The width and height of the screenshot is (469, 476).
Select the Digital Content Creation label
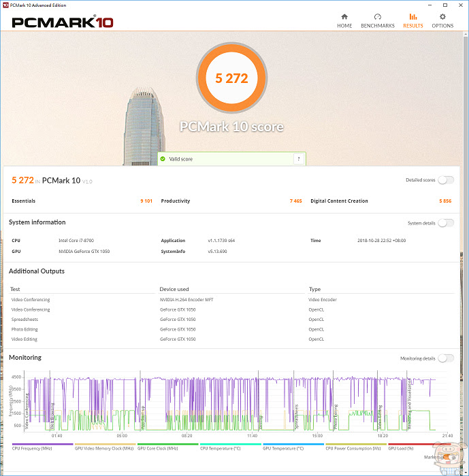click(x=339, y=201)
